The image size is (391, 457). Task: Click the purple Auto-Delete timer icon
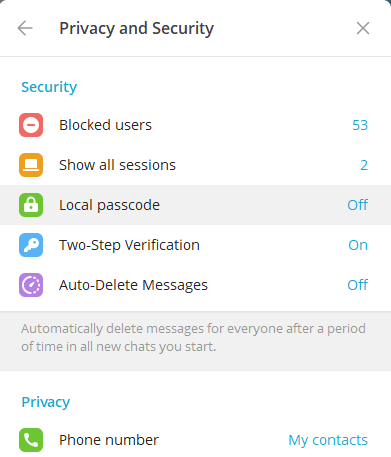pyautogui.click(x=31, y=285)
